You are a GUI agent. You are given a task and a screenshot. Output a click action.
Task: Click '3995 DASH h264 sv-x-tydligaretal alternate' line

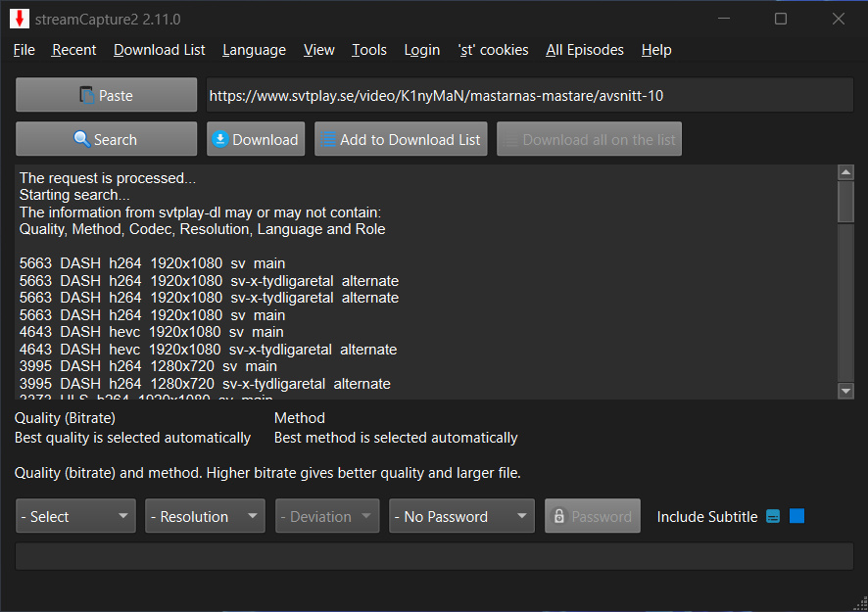205,384
